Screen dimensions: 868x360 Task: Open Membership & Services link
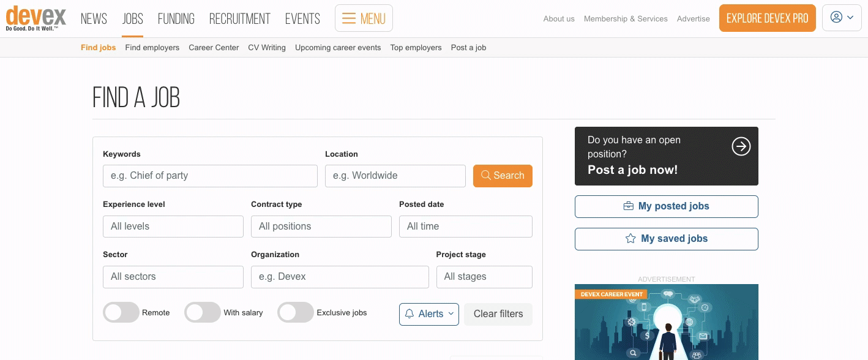[x=626, y=19]
